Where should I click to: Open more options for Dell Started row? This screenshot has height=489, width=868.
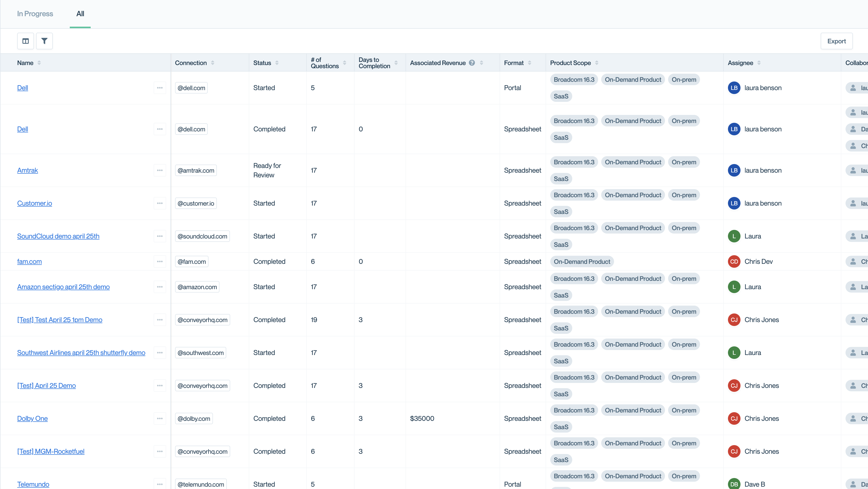click(160, 88)
